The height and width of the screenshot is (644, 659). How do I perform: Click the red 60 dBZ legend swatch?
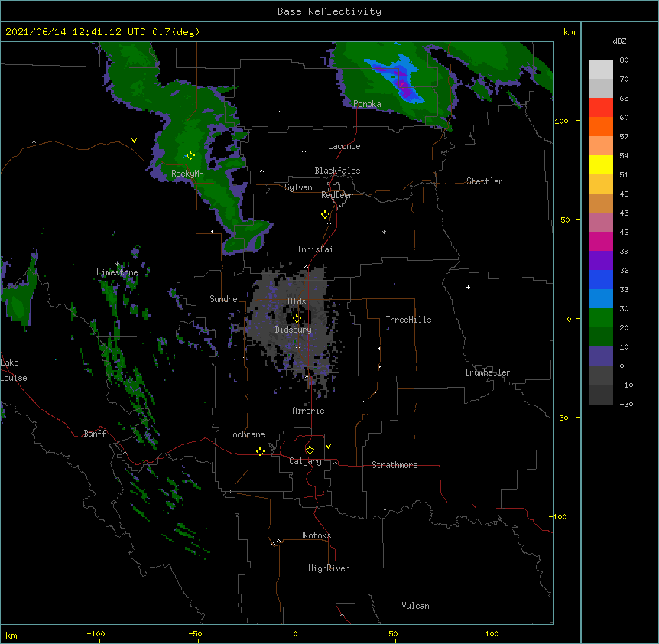tap(601, 108)
